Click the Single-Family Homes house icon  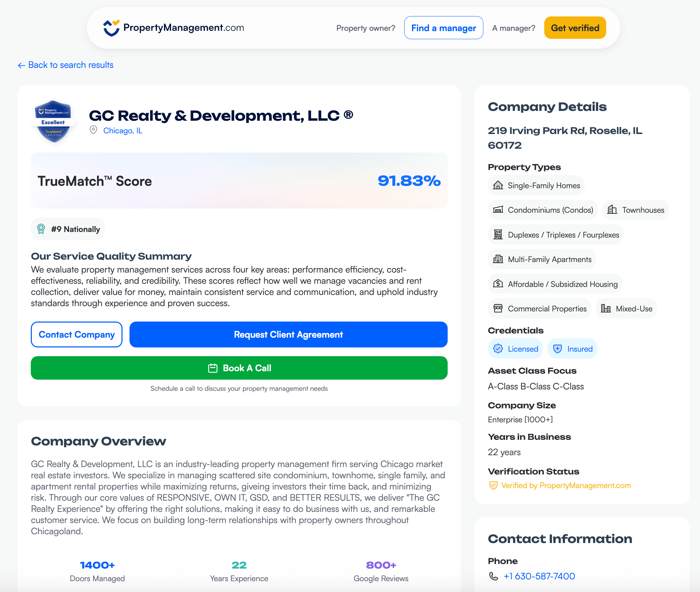point(498,185)
